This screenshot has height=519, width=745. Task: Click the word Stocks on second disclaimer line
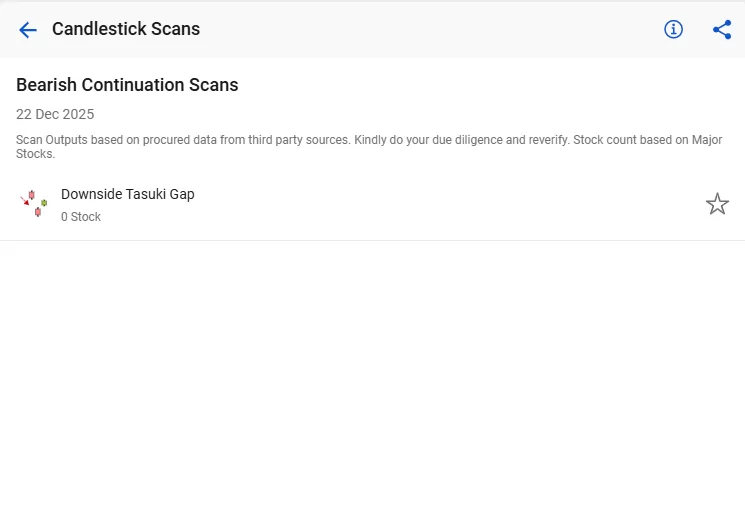(34, 154)
